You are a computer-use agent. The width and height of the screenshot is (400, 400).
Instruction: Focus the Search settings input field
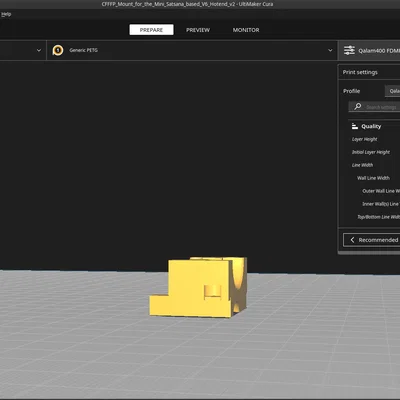pos(374,107)
